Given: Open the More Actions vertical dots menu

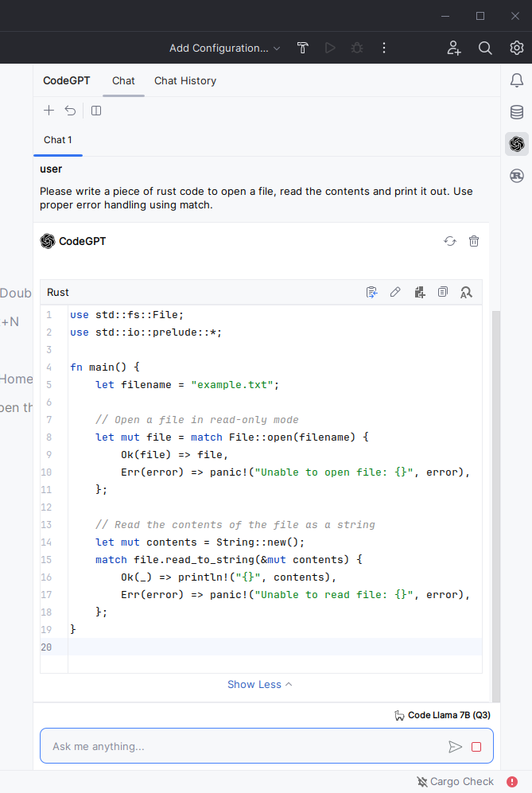Looking at the screenshot, I should pos(384,48).
